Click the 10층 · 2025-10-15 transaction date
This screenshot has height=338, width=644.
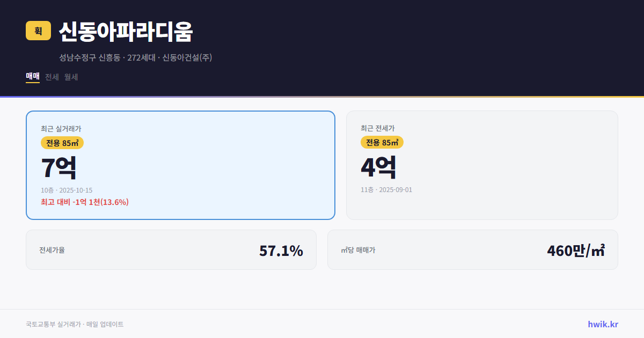pyautogui.click(x=67, y=190)
